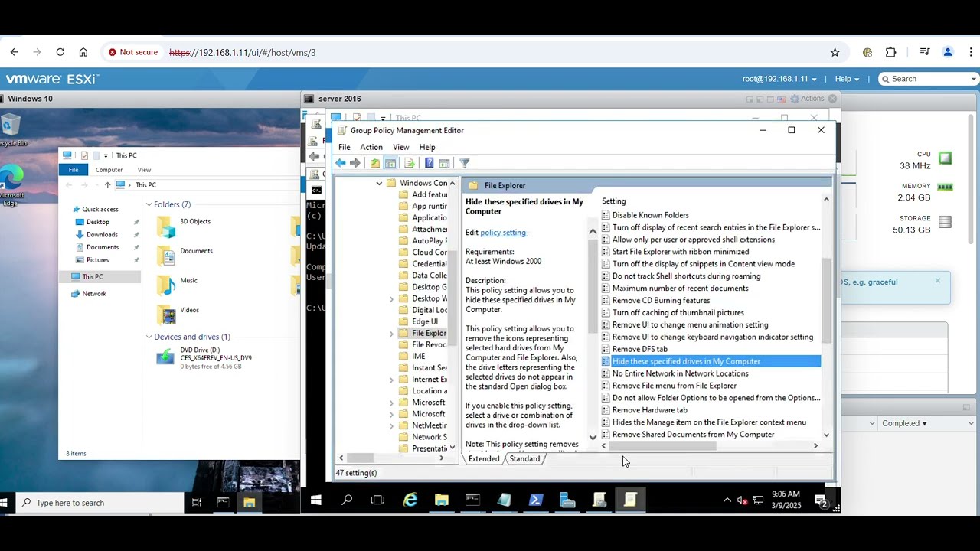
Task: Click browser address bar URL
Action: (242, 52)
